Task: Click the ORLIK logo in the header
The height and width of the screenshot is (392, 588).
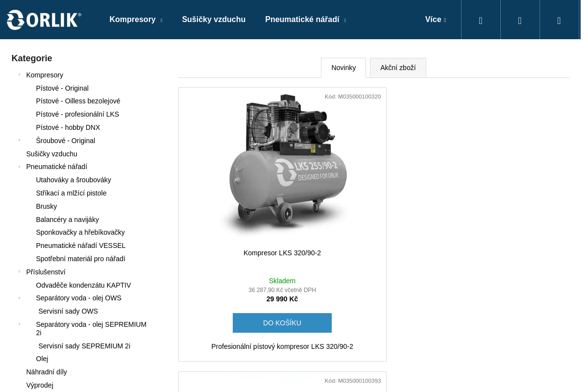Action: [x=44, y=20]
